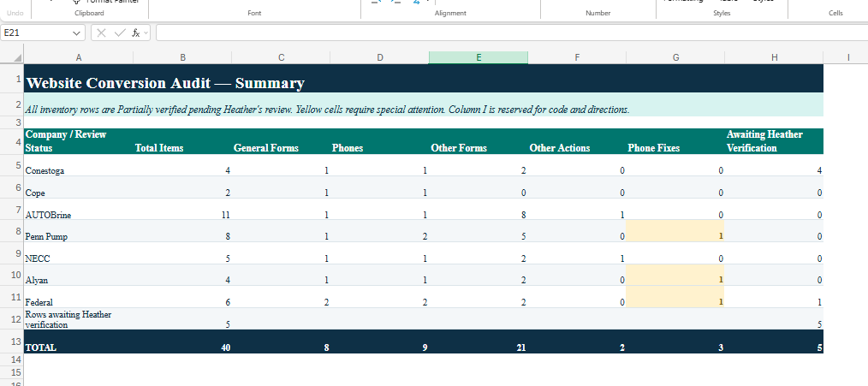Select row 1 header
This screenshot has height=386, width=868.
pos(12,78)
